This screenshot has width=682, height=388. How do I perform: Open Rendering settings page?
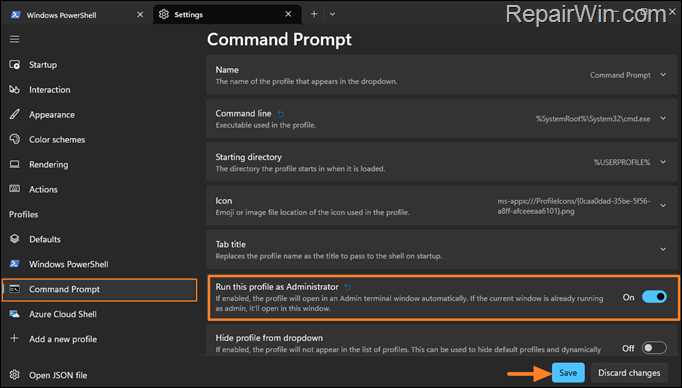coord(99,164)
